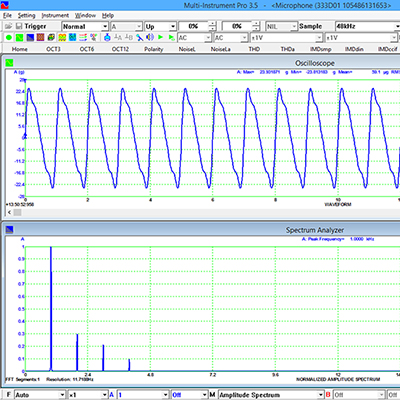Click the Peak Frequency readout text

[338, 239]
